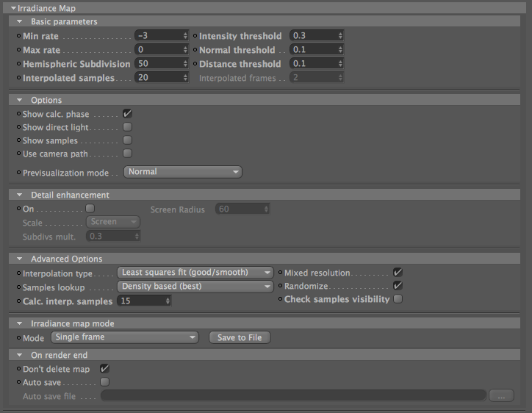Image resolution: width=532 pixels, height=413 pixels.
Task: Click the animation dot beside Max rate
Action: click(19, 49)
